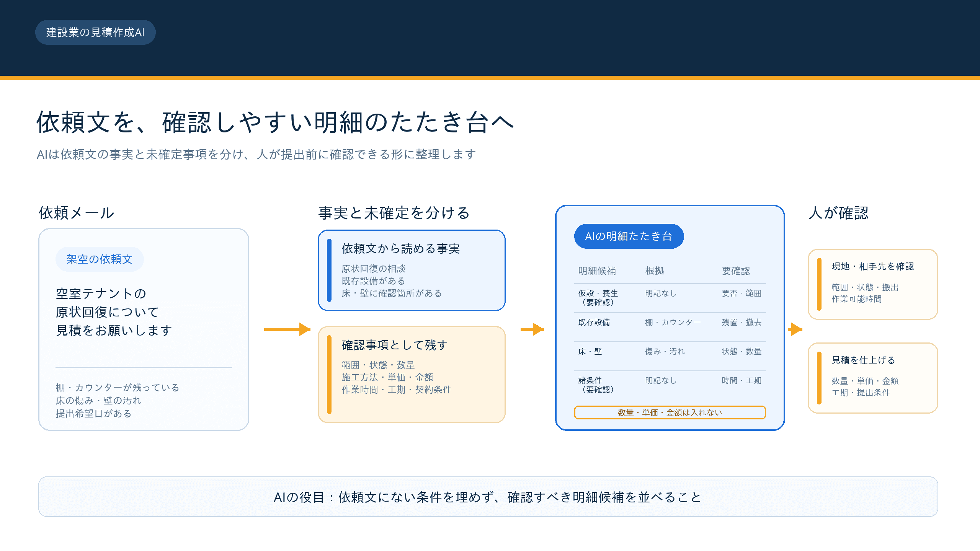Click the line 提出希望日がある
This screenshot has height=551, width=980.
pyautogui.click(x=94, y=414)
